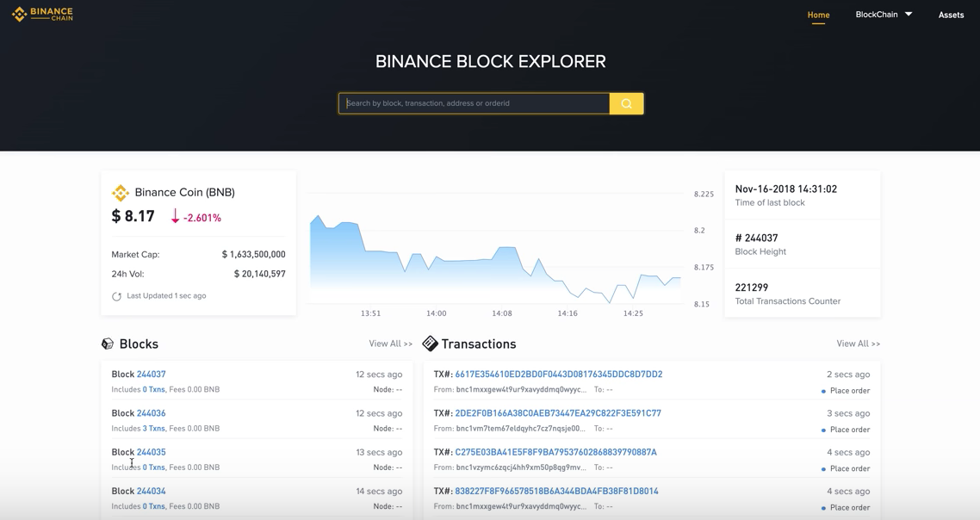Screen dimensions: 980x520
Task: Click the BNB coin icon beside Binance Coin
Action: [120, 193]
